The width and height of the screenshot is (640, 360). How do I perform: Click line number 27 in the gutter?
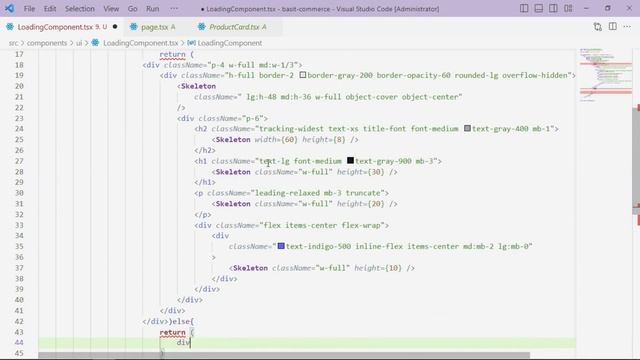tap(19, 161)
